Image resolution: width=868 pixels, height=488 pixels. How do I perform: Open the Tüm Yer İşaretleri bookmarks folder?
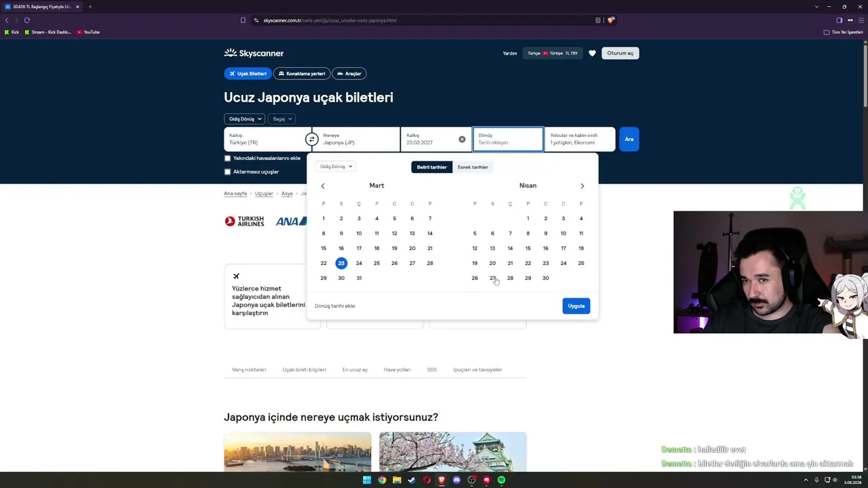click(843, 32)
